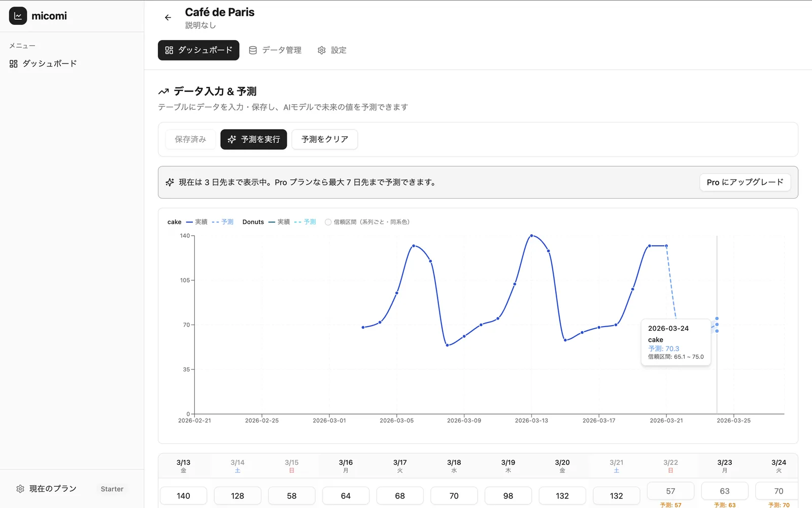Clear forecast with 予測をクリア button
Image resolution: width=812 pixels, height=508 pixels.
coord(325,139)
